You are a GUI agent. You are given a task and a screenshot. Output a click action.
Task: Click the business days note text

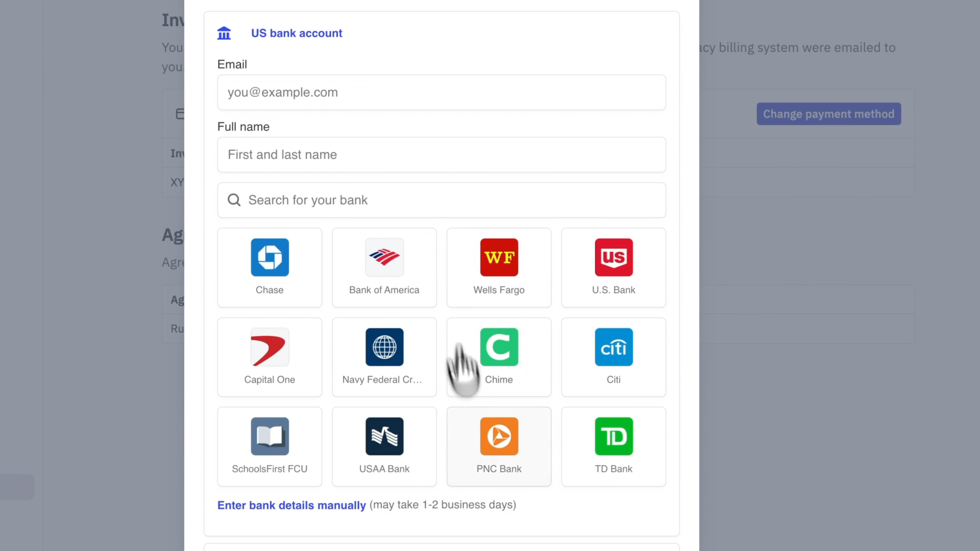pos(443,505)
